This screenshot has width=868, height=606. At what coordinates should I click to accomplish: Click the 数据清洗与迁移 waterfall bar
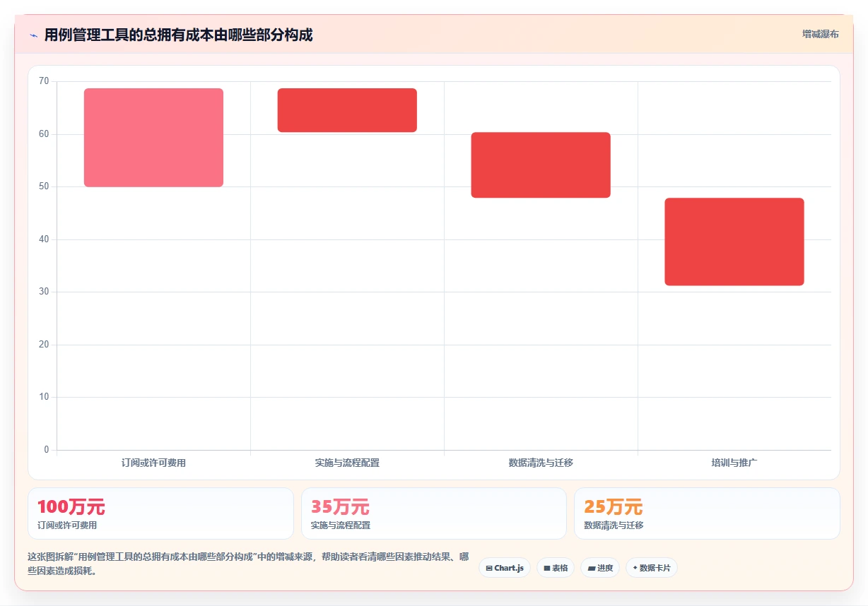pyautogui.click(x=541, y=165)
